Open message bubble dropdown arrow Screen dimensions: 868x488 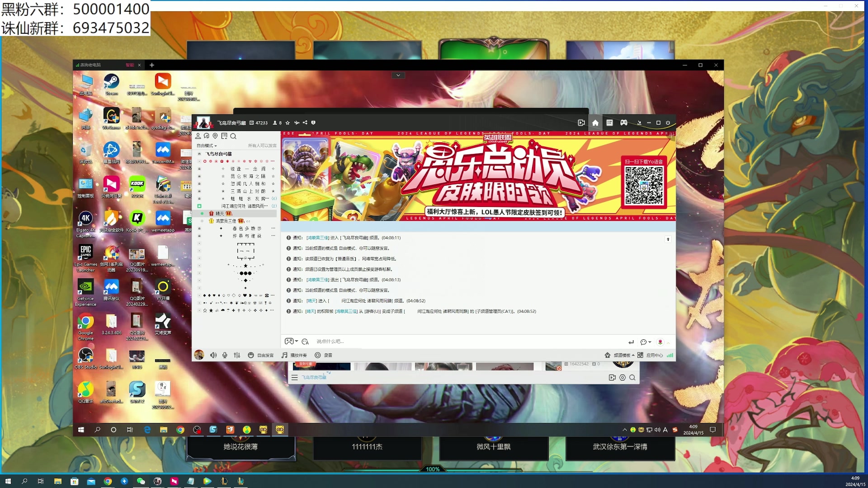point(650,342)
